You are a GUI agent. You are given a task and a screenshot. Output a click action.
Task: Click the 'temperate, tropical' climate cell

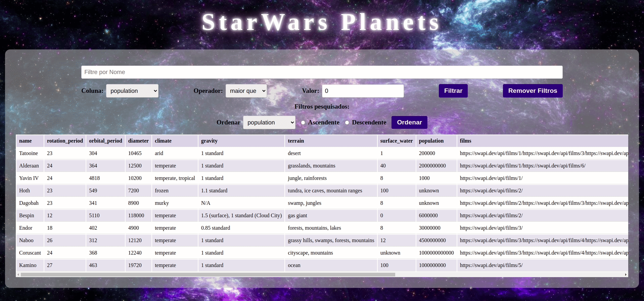pos(175,178)
